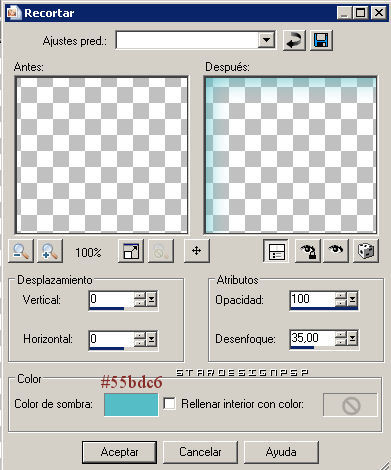391x470 pixels.
Task: Click the Aceptar button
Action: tap(119, 452)
